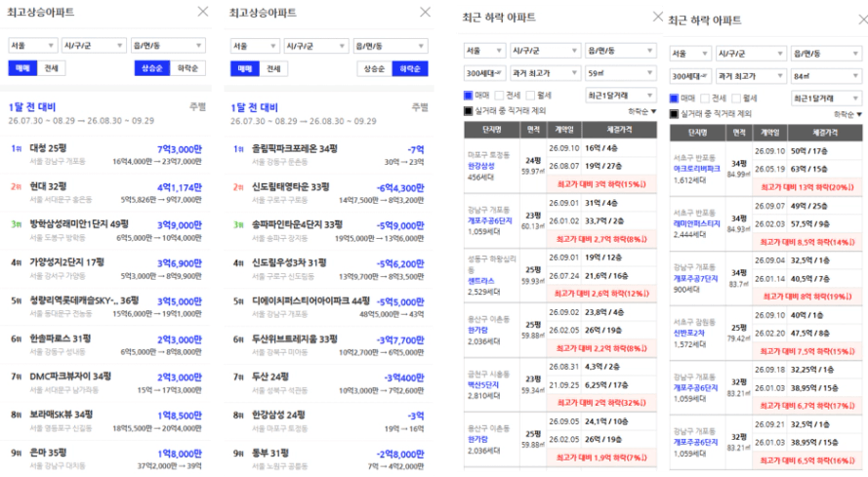868x477 pixels.
Task: Open the 한강삼성 complex link in 59㎡ panel
Action: pyautogui.click(x=481, y=166)
